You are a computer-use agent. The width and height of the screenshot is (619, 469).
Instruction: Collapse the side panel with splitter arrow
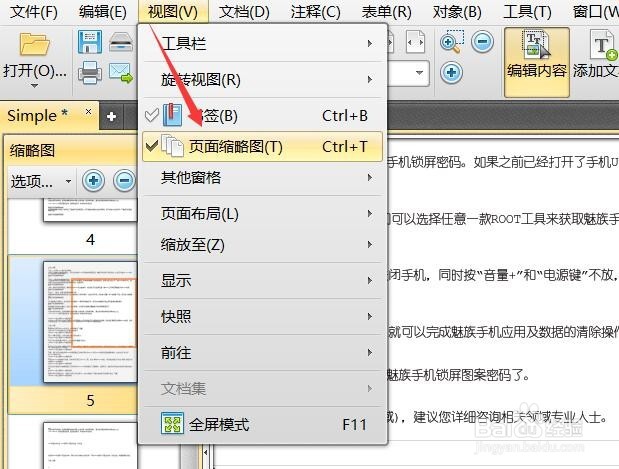pyautogui.click(x=205, y=452)
